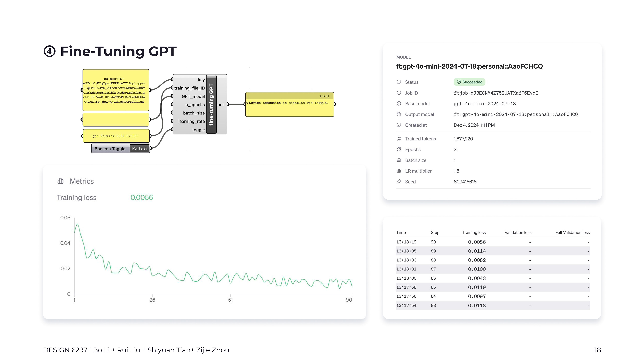
Task: Select the empty yellow training file panel
Action: pyautogui.click(x=116, y=120)
